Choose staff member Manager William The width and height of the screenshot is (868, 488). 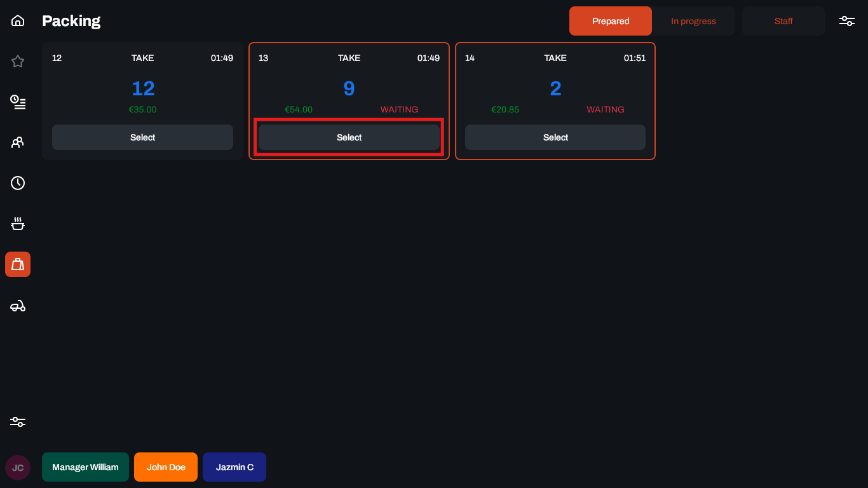coord(85,467)
